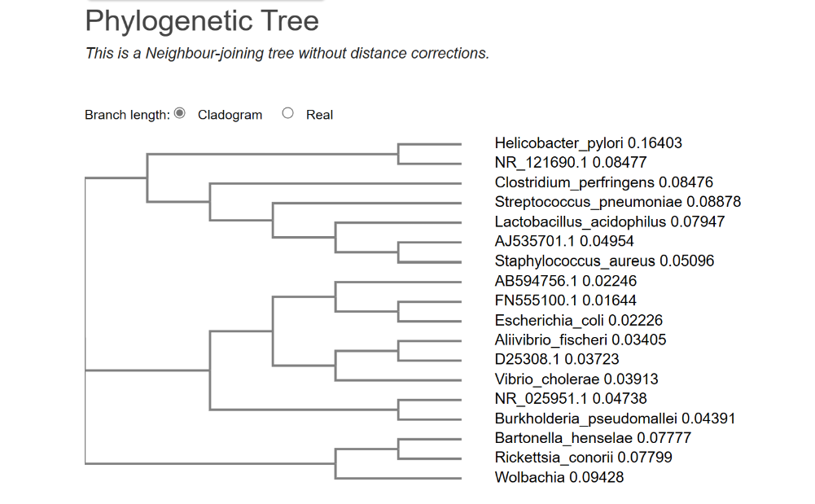Click the Rickettsia_conorii label
This screenshot has width=815, height=504.
coord(583,458)
